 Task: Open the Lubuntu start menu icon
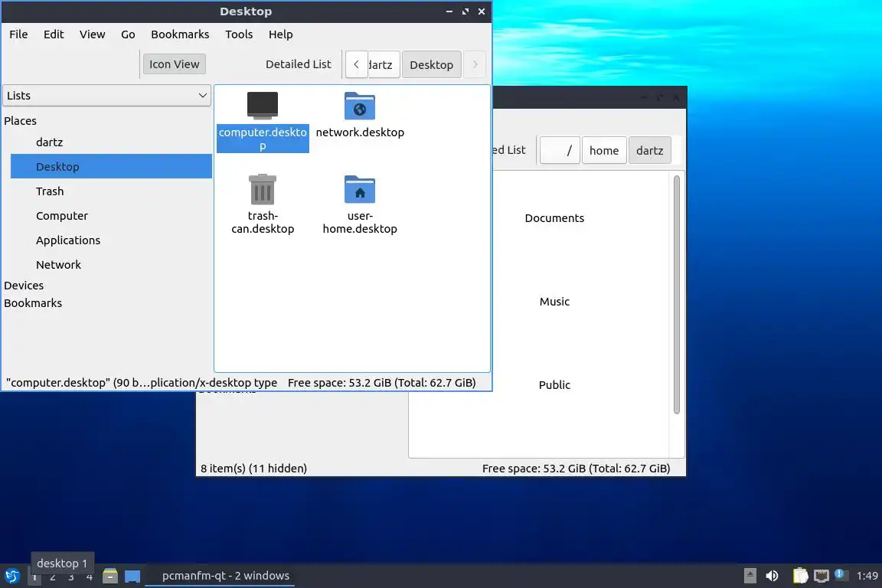pyautogui.click(x=12, y=576)
